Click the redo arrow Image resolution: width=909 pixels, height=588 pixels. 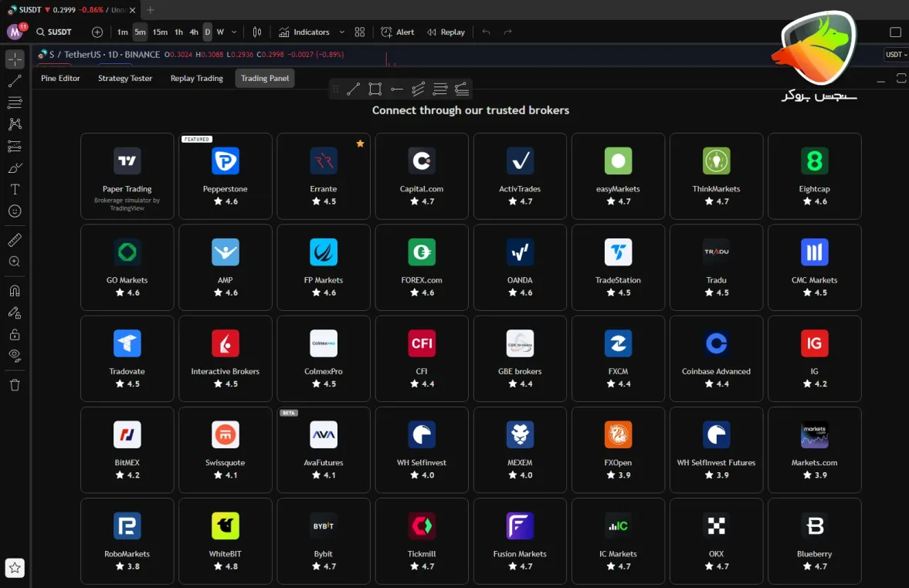click(508, 32)
